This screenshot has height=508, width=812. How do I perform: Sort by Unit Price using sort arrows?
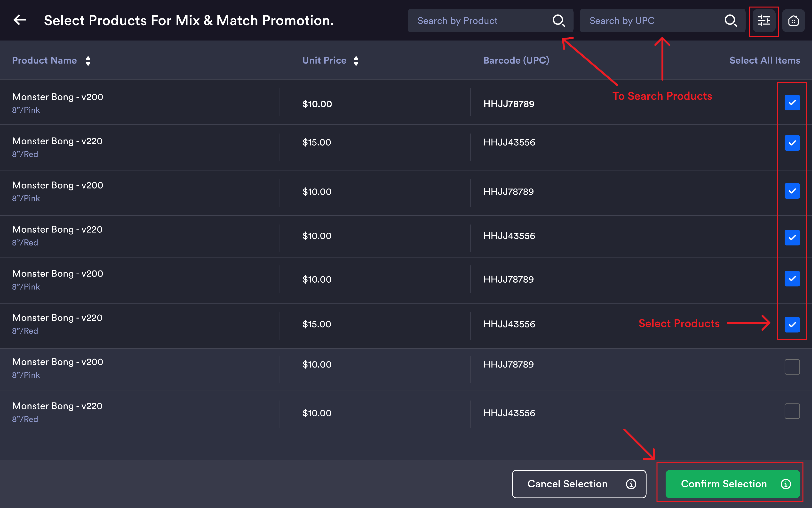(356, 61)
